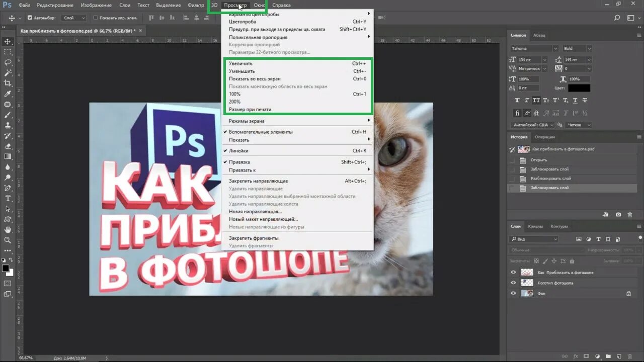Click the baseline shift 0 пт field

pos(528,88)
